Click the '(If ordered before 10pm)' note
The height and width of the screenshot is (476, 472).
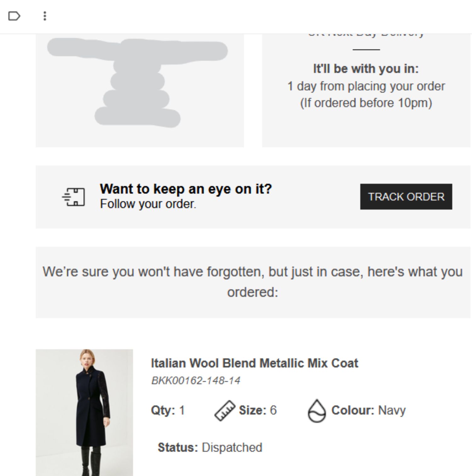[366, 103]
